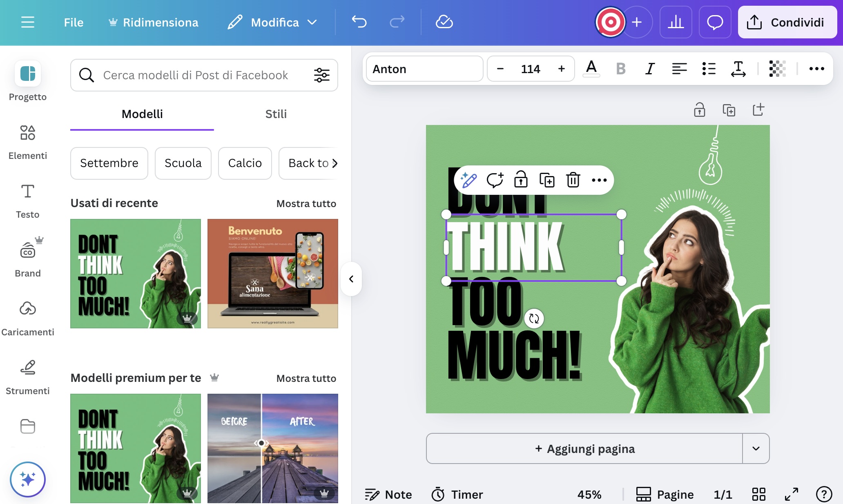Toggle lock on selected element
This screenshot has width=843, height=504.
point(521,180)
